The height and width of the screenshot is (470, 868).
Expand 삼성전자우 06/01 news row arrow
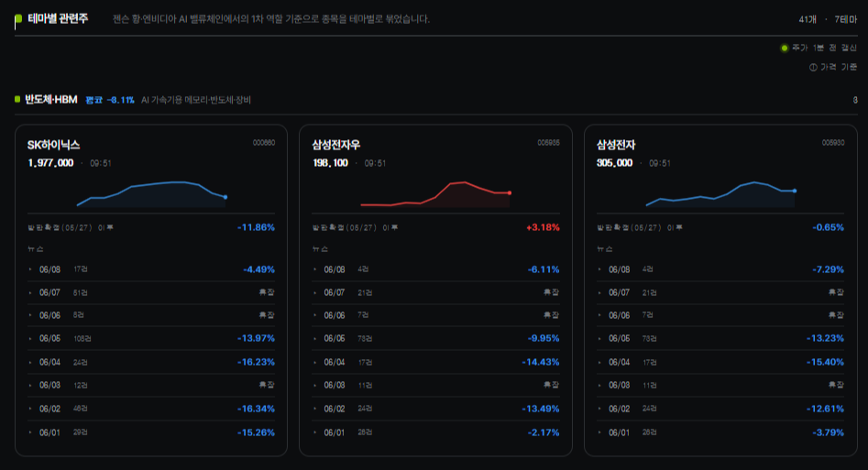[315, 432]
